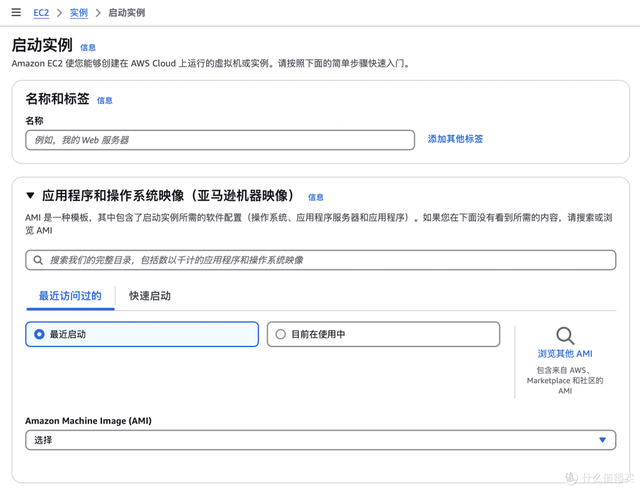Collapse the 应用程序和操作系统映像 section triangle
The height and width of the screenshot is (491, 640).
coord(30,196)
